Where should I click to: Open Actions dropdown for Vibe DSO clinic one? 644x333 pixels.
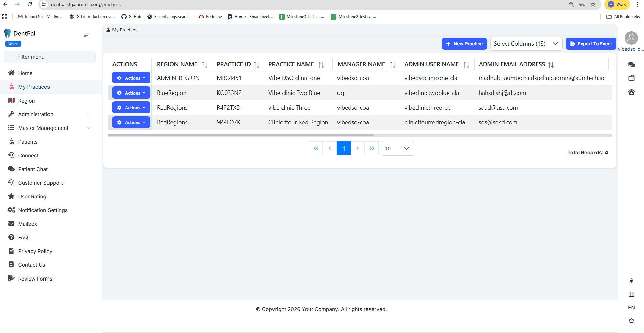[131, 78]
